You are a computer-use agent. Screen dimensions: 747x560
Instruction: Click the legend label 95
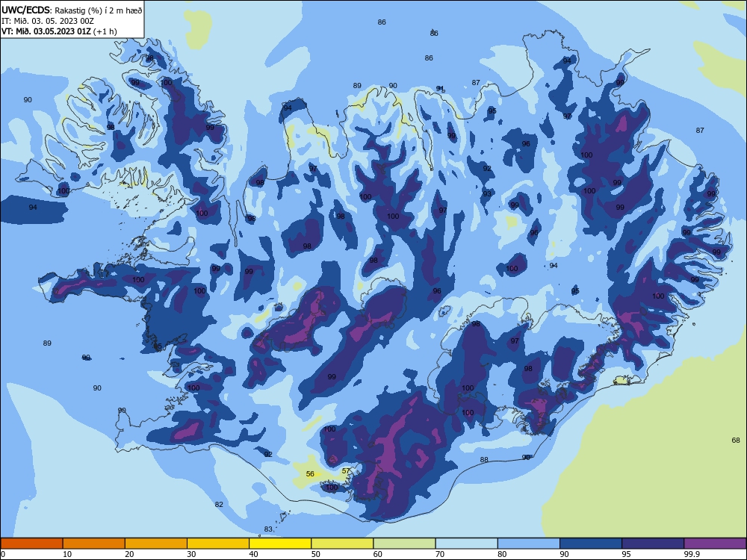pos(626,554)
